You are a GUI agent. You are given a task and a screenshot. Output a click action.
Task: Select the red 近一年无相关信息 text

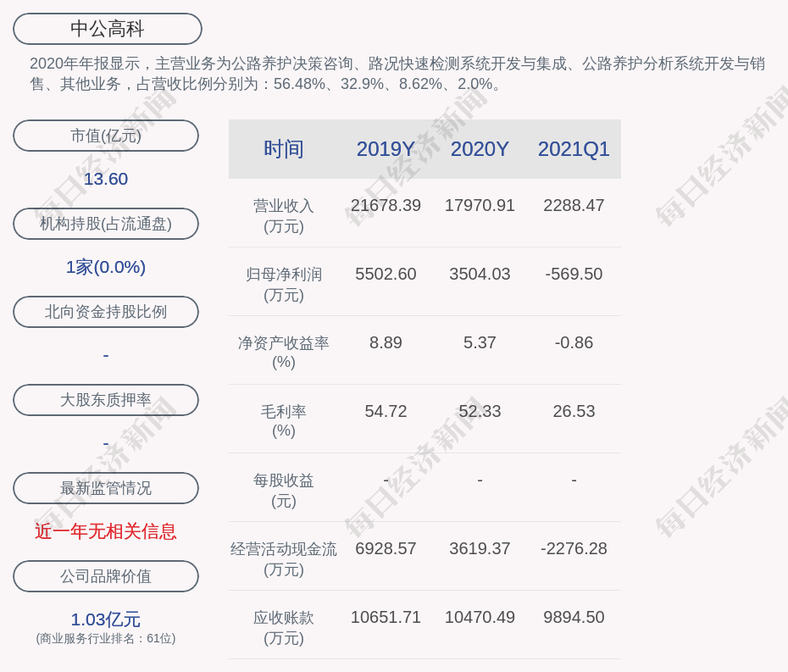[106, 532]
